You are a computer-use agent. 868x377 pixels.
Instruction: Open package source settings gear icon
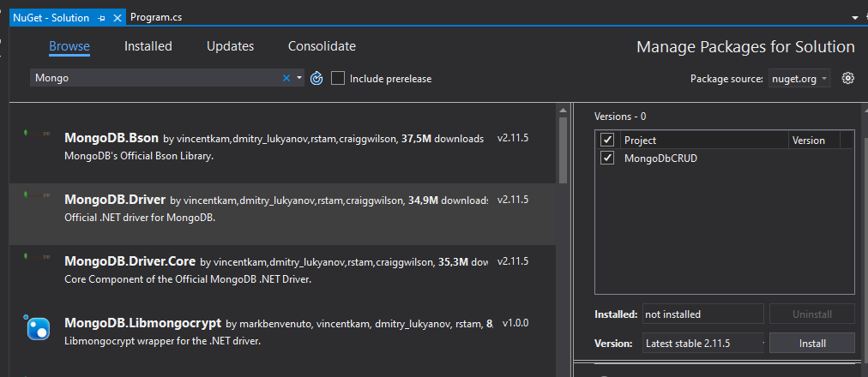(847, 78)
